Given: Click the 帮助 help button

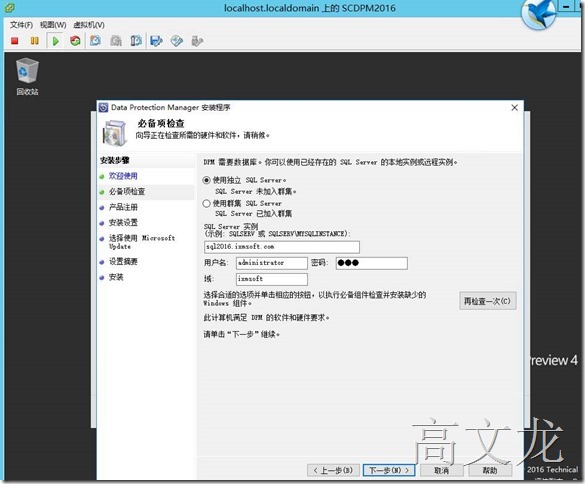Looking at the screenshot, I should [490, 470].
